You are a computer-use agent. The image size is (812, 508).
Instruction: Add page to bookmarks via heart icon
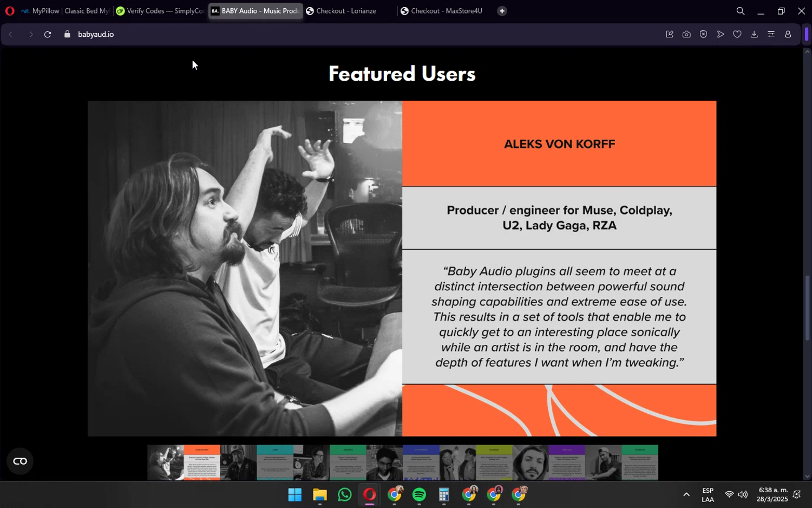[737, 34]
